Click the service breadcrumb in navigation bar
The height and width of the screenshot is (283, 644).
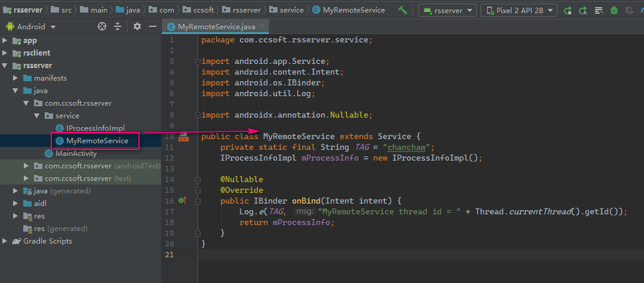[x=291, y=10]
